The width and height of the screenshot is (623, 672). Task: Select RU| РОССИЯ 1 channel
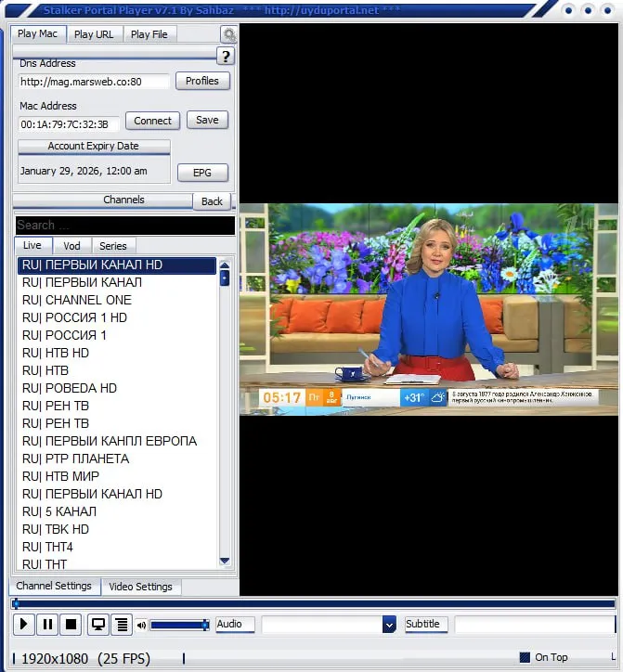point(117,335)
